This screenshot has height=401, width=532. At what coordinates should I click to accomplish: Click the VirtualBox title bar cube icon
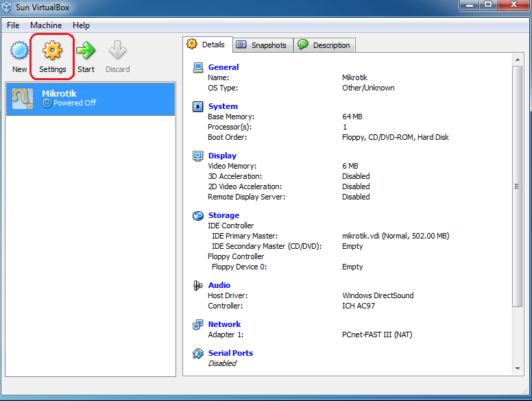click(x=7, y=7)
